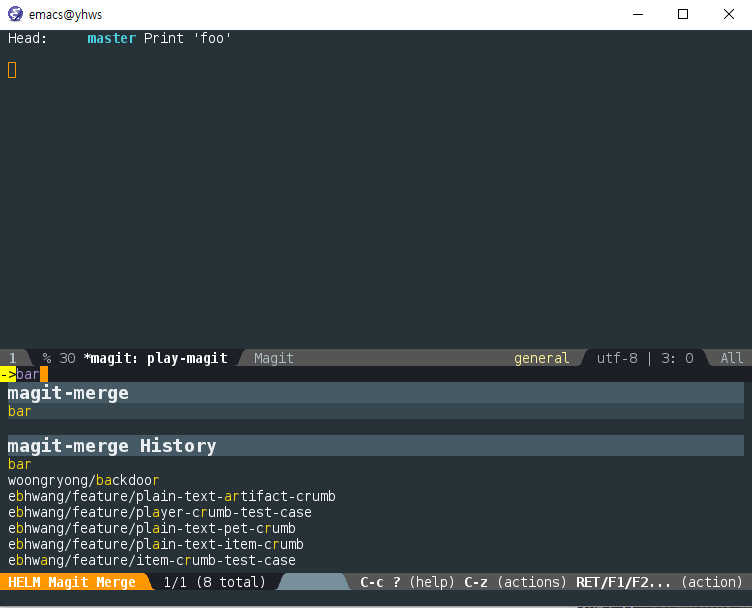Click the Emacs icon in title bar
This screenshot has height=608, width=752.
15,14
